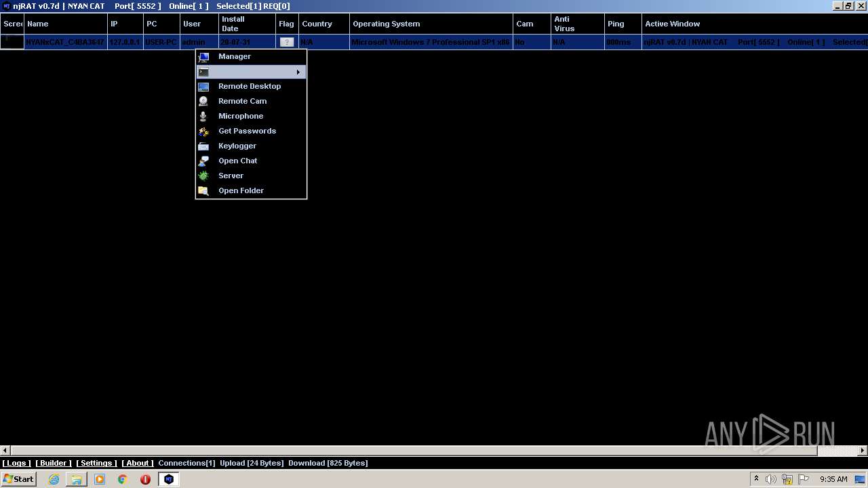Open Windows Explorer from taskbar
Viewport: 868px width, 488px height.
point(77,479)
